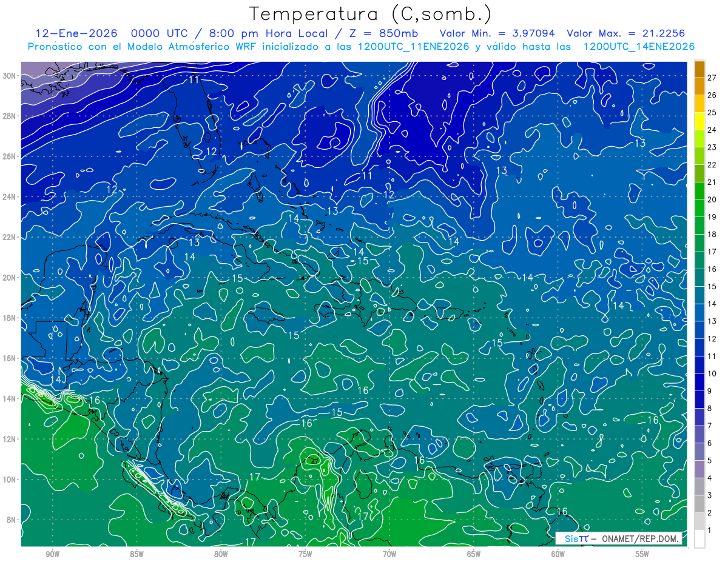Click the 55W longitude axis label
Image resolution: width=728 pixels, height=562 pixels.
[x=642, y=554]
